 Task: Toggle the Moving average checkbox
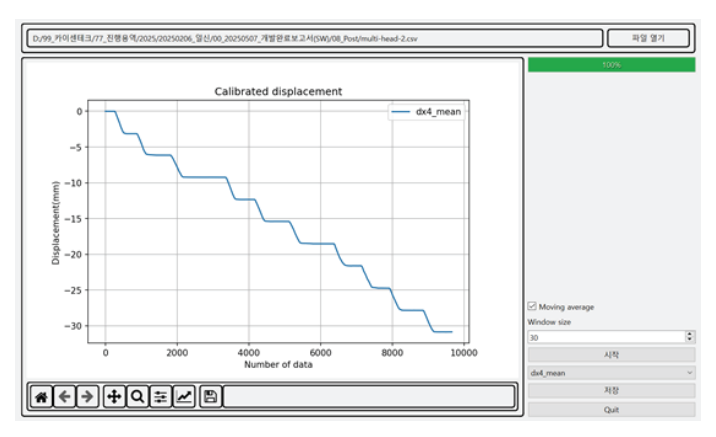click(x=532, y=307)
